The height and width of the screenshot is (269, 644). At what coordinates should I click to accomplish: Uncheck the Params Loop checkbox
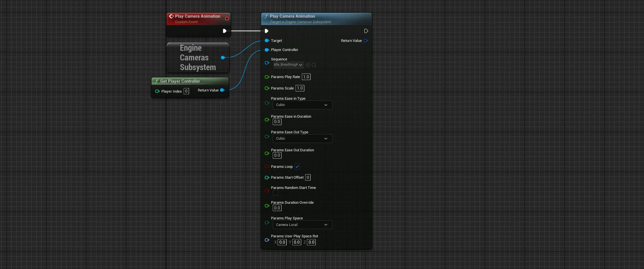297,166
